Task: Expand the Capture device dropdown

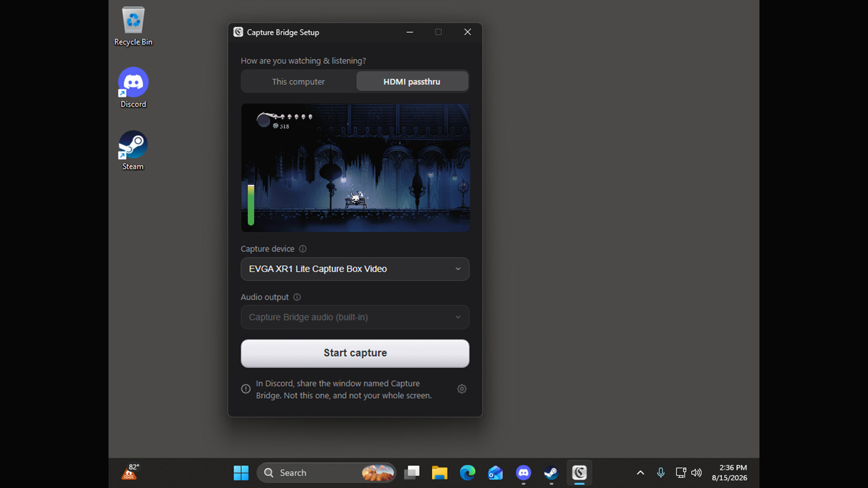Action: click(355, 269)
